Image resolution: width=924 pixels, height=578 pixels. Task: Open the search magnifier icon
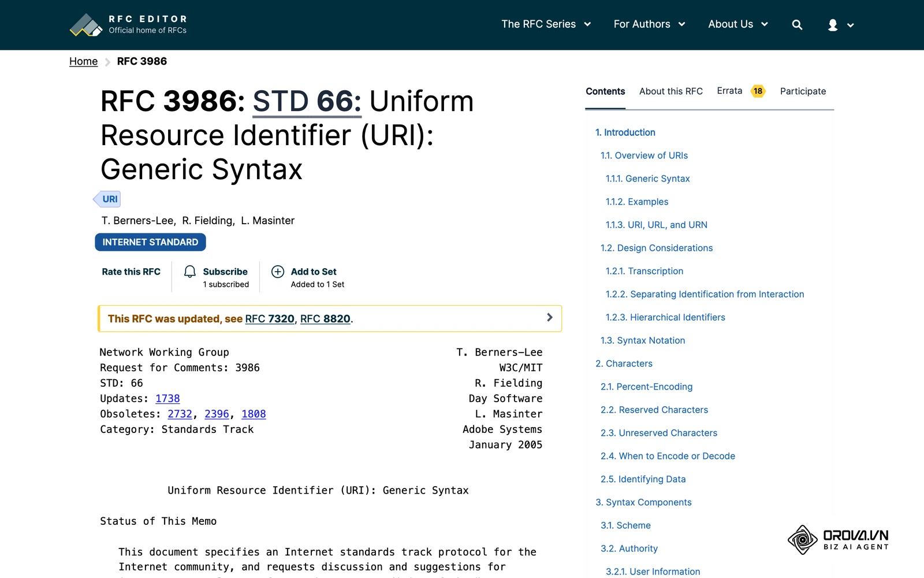coord(797,25)
